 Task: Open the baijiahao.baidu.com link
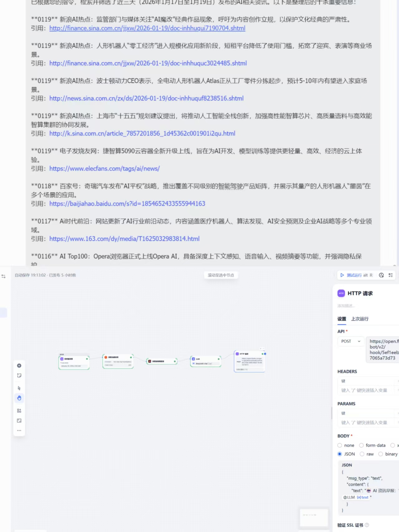coord(127,204)
